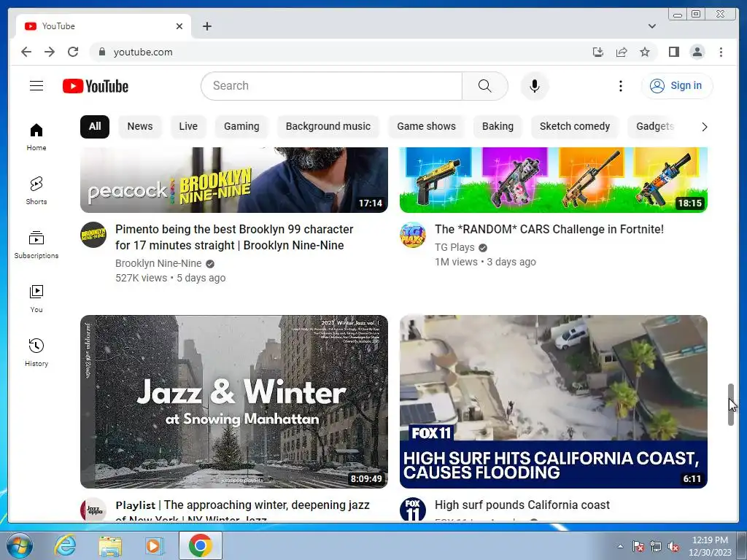Open Shorts in sidebar
This screenshot has height=560, width=747.
click(36, 191)
